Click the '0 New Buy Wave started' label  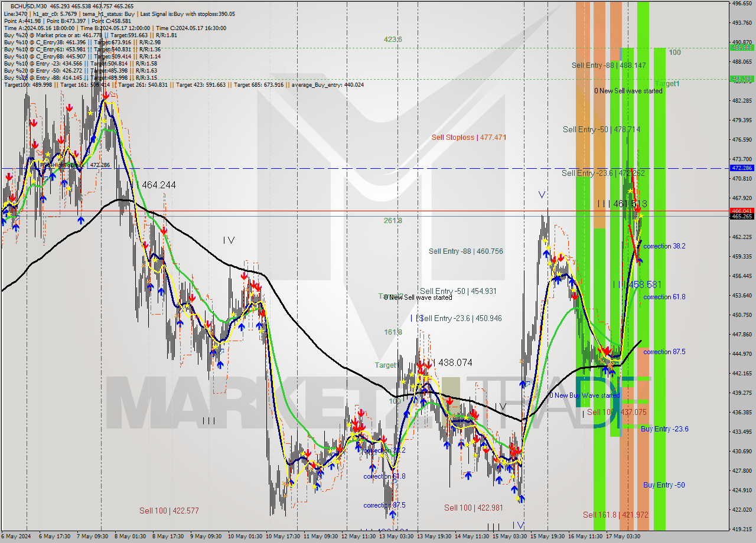[584, 395]
